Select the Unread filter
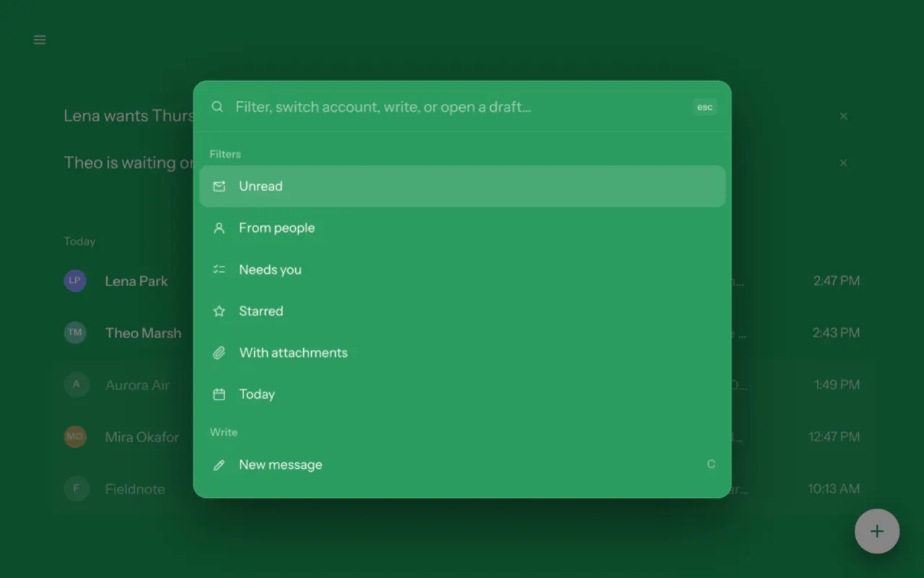The width and height of the screenshot is (924, 578). pyautogui.click(x=462, y=186)
